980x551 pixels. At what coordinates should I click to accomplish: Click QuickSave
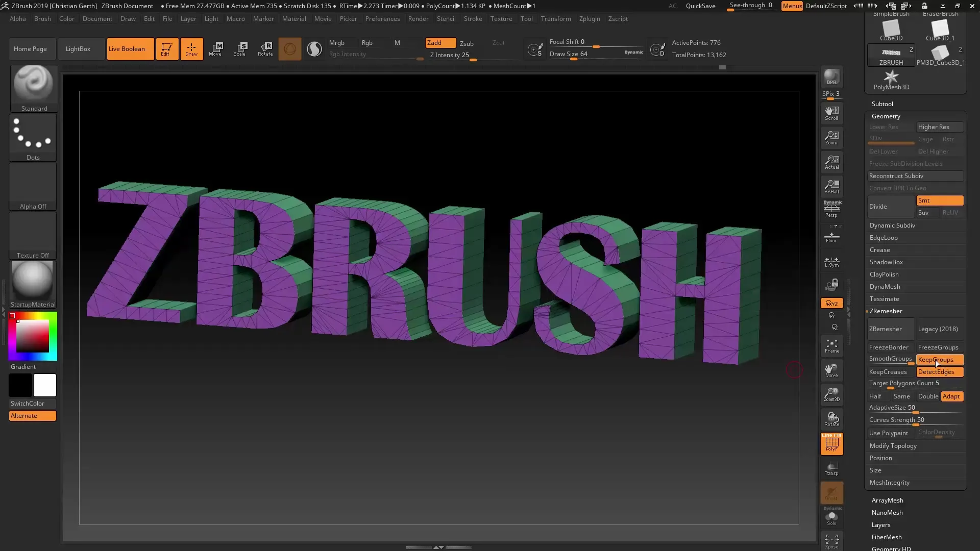click(x=700, y=6)
